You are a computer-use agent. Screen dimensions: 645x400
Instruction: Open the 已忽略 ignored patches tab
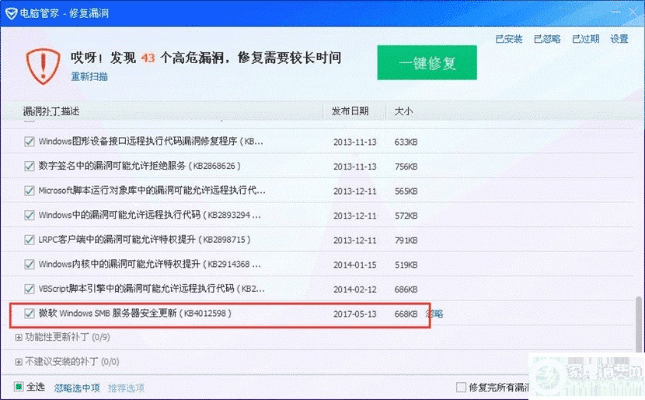[x=547, y=39]
